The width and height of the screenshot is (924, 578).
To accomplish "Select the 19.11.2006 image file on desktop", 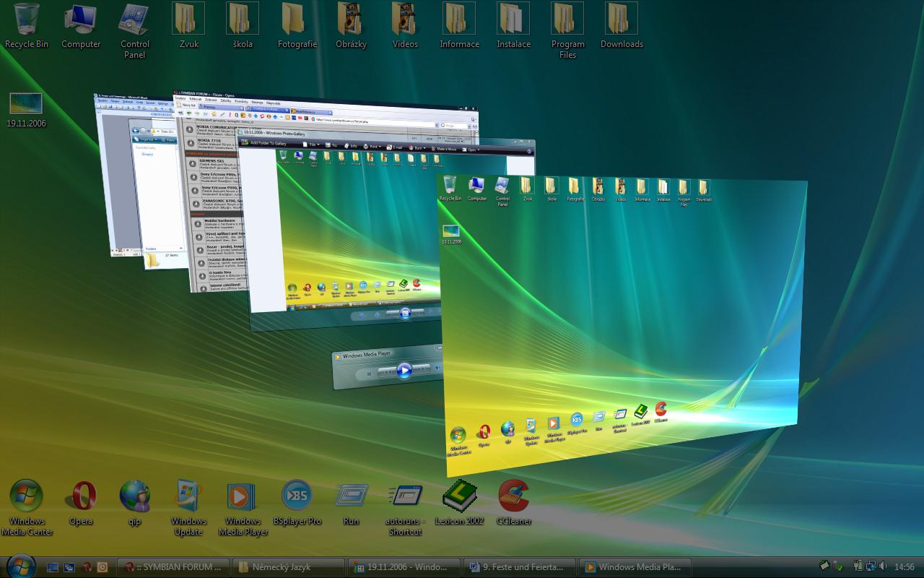I will click(26, 110).
